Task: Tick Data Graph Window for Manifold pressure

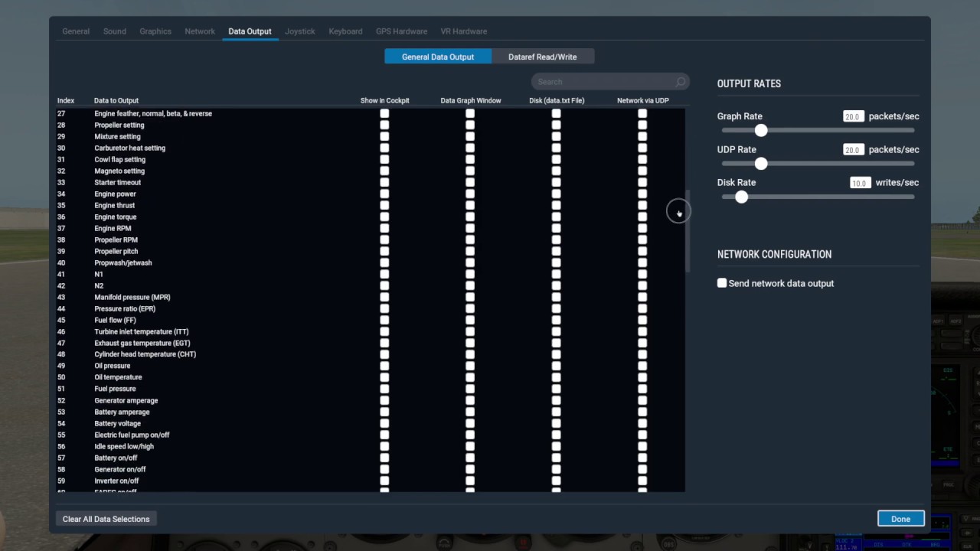Action: click(470, 297)
